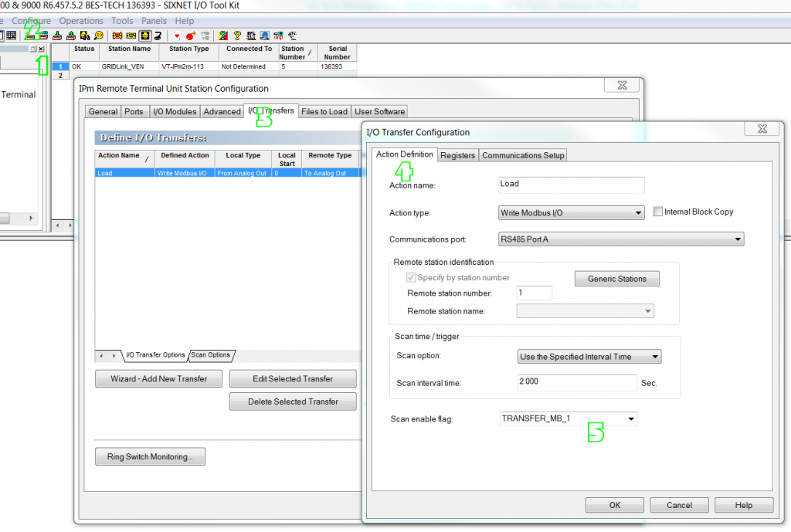Click the grid view icon in the toolbar
Screen dimensions: 791x532
click(11, 36)
